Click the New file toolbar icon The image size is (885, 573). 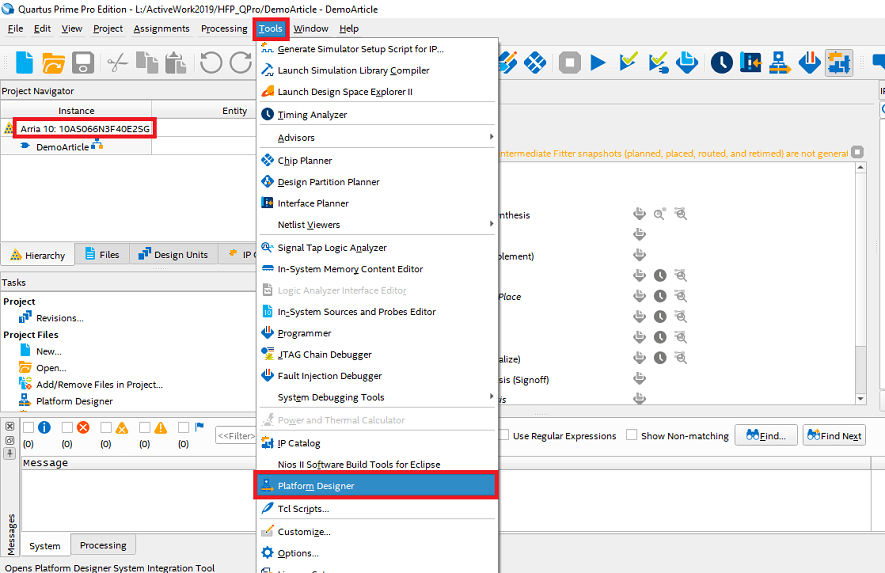point(24,64)
